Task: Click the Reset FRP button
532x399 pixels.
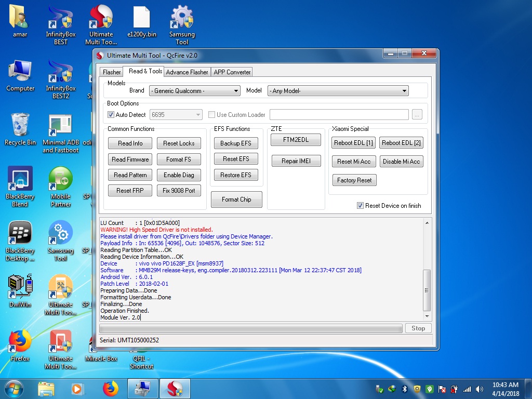Action: tap(130, 190)
